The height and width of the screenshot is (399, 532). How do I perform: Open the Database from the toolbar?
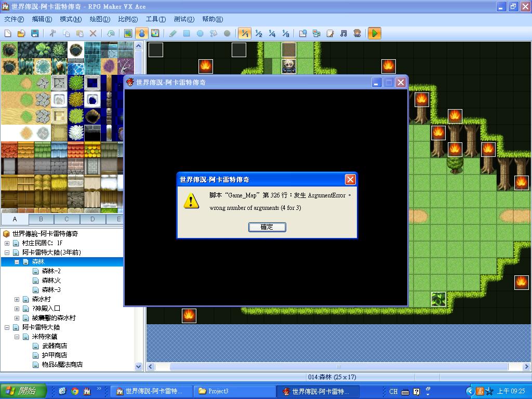[303, 33]
